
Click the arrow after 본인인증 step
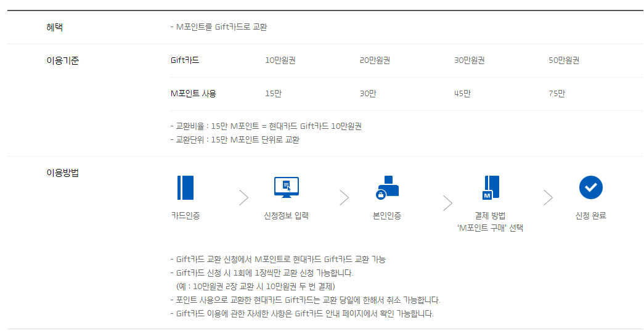point(447,203)
